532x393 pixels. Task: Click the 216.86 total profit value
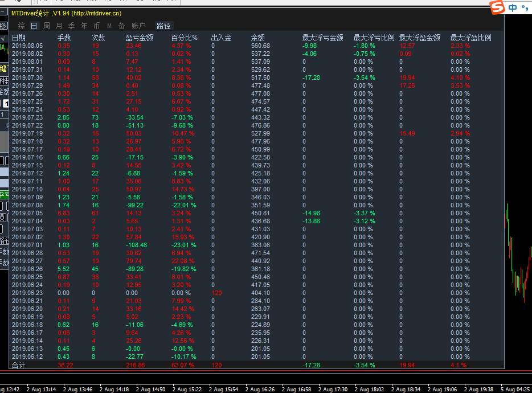[x=136, y=366]
